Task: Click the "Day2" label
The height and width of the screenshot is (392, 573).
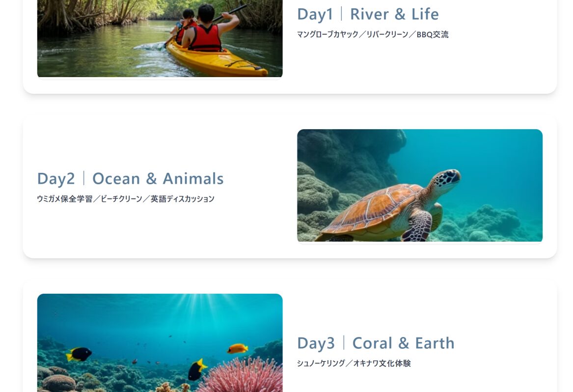Action: pos(56,179)
